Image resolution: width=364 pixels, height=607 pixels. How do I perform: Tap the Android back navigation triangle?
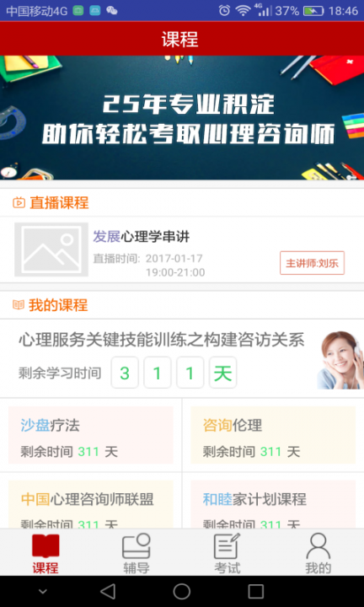point(108,591)
